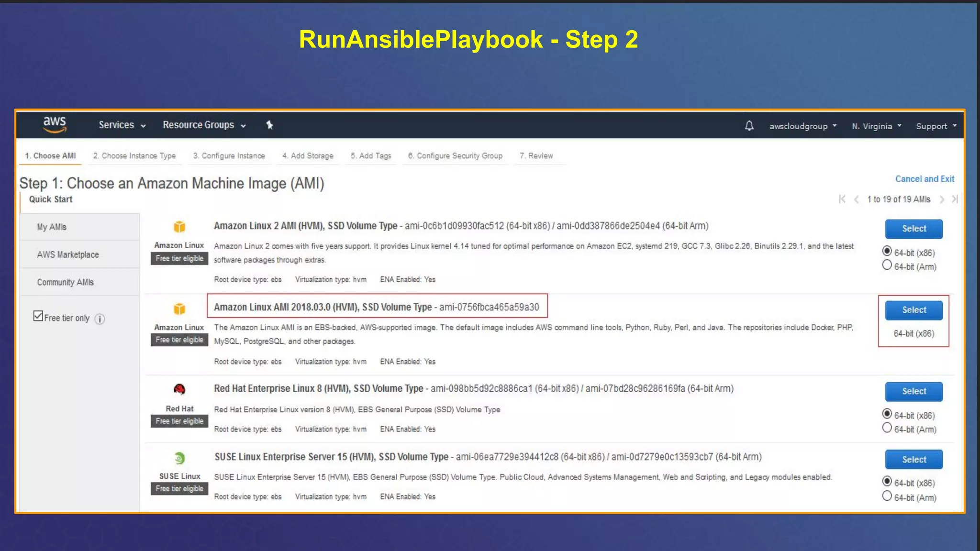Screen dimensions: 980x551
Task: Open My AMIs in sidebar
Action: (80, 227)
